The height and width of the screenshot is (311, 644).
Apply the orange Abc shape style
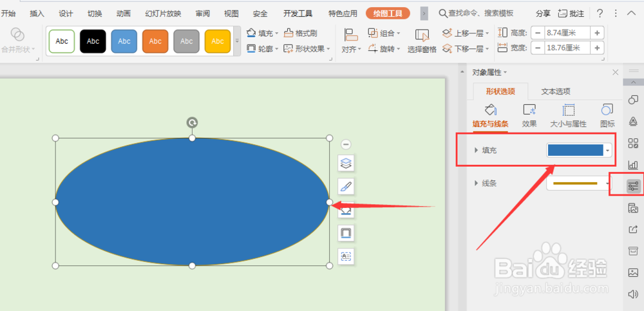pyautogui.click(x=155, y=41)
